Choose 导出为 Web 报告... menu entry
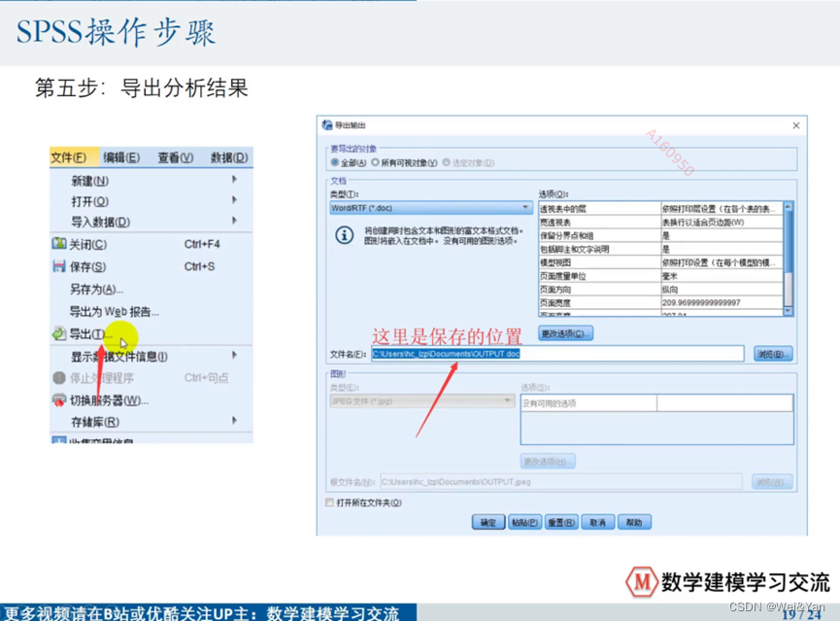Image resolution: width=840 pixels, height=621 pixels. (x=115, y=312)
